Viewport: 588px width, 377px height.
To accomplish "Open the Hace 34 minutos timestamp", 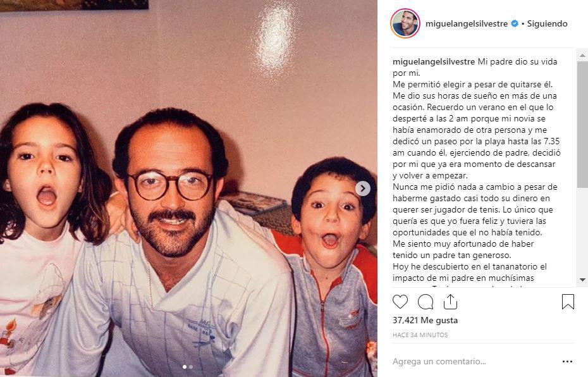I will click(x=420, y=335).
